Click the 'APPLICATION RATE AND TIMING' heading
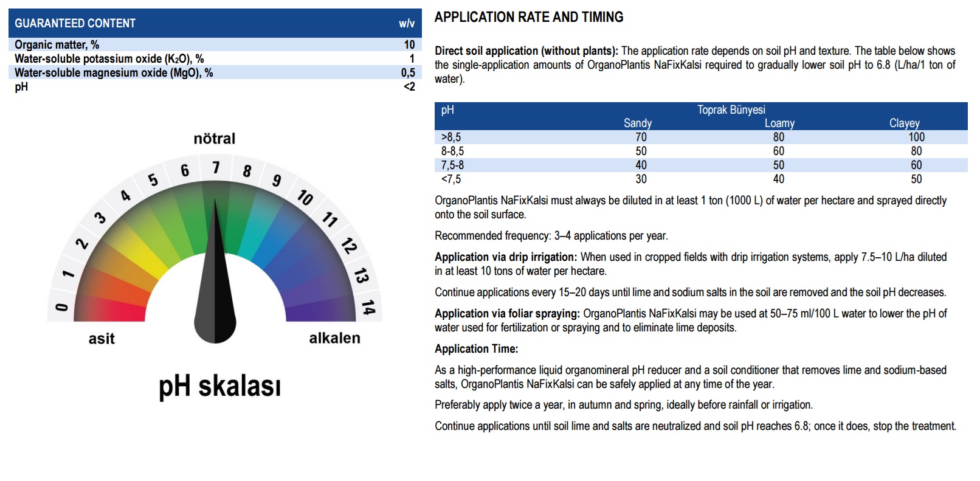 pos(528,17)
